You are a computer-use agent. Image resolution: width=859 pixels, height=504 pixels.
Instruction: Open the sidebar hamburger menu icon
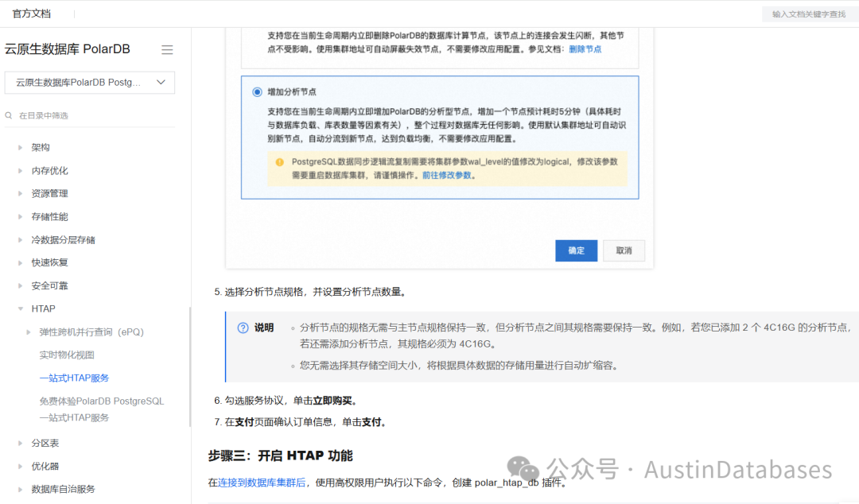[x=167, y=50]
